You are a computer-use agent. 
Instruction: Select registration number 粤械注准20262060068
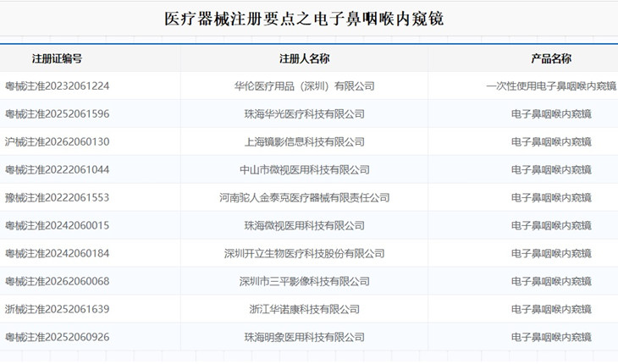pos(58,282)
